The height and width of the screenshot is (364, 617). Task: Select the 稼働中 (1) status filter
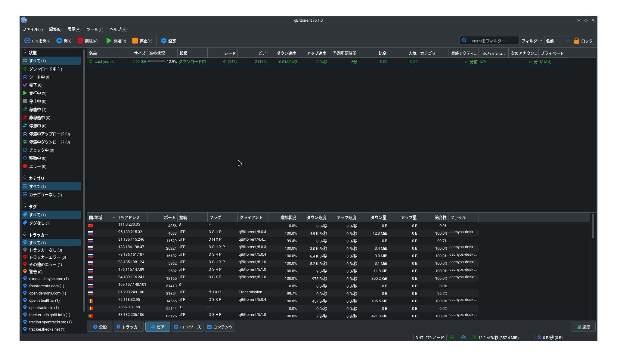(51, 110)
